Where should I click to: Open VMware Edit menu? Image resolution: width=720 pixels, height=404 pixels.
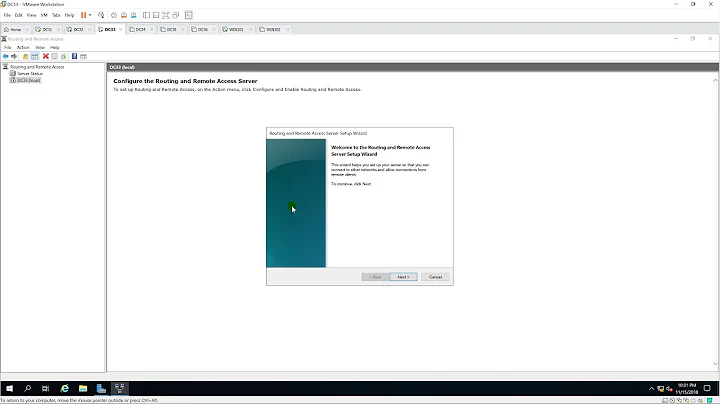click(18, 15)
